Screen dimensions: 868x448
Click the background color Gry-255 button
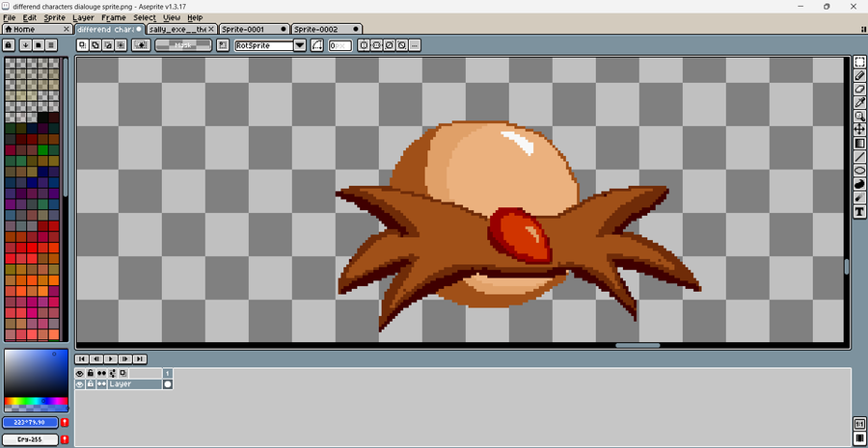[x=31, y=439]
